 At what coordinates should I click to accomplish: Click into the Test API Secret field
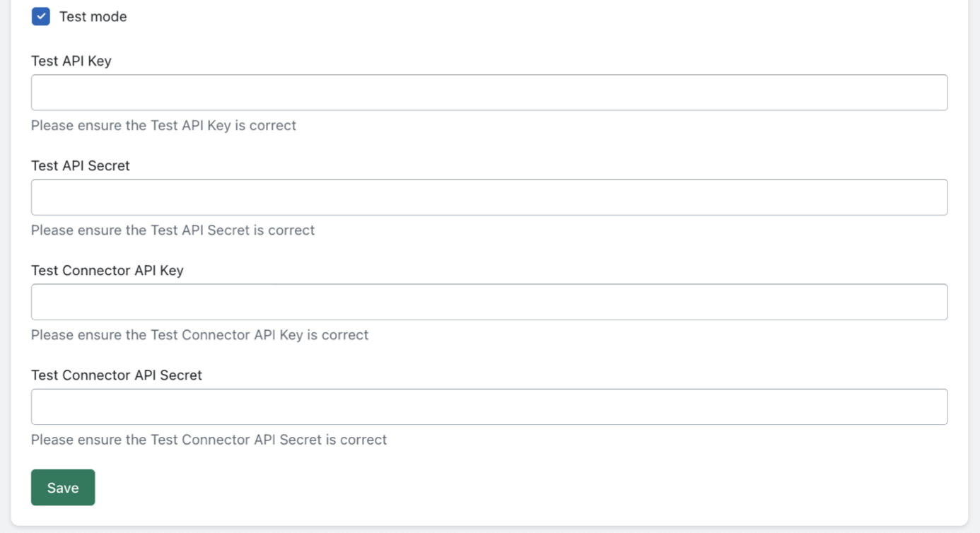click(489, 197)
